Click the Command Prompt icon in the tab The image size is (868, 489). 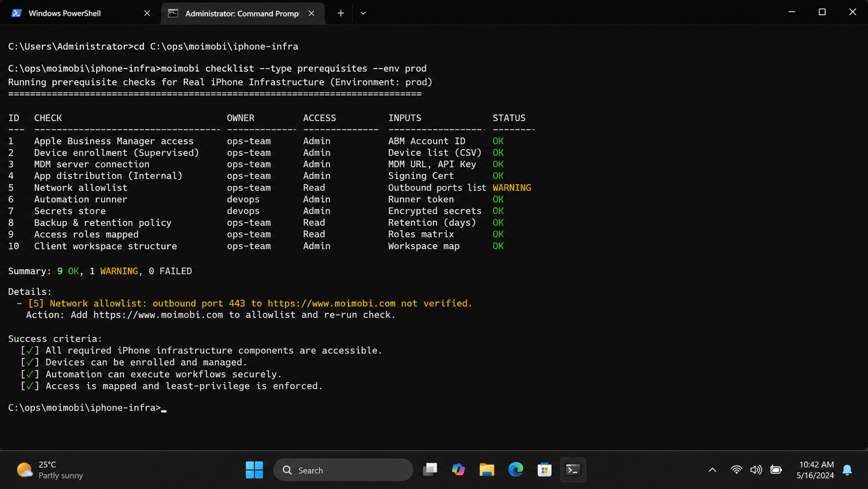pyautogui.click(x=173, y=13)
